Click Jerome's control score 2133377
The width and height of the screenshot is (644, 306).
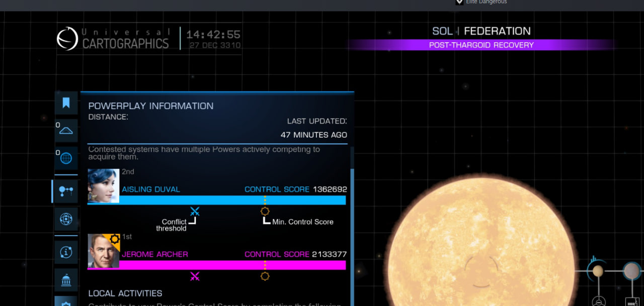[330, 254]
